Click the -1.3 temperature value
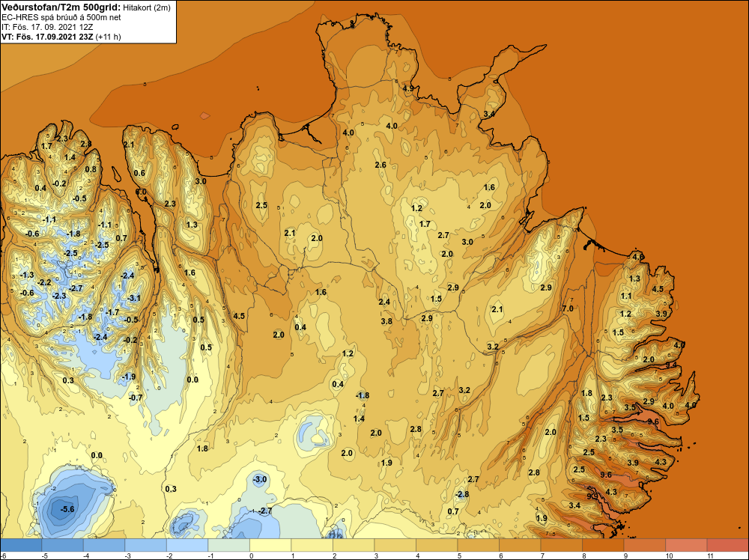The width and height of the screenshot is (749, 560). (x=27, y=275)
